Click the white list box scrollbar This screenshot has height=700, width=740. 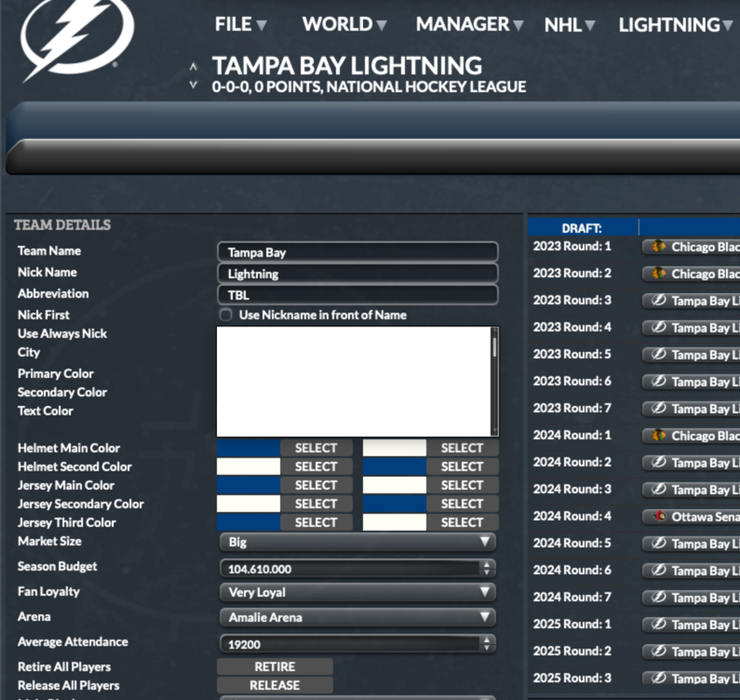coord(494,381)
